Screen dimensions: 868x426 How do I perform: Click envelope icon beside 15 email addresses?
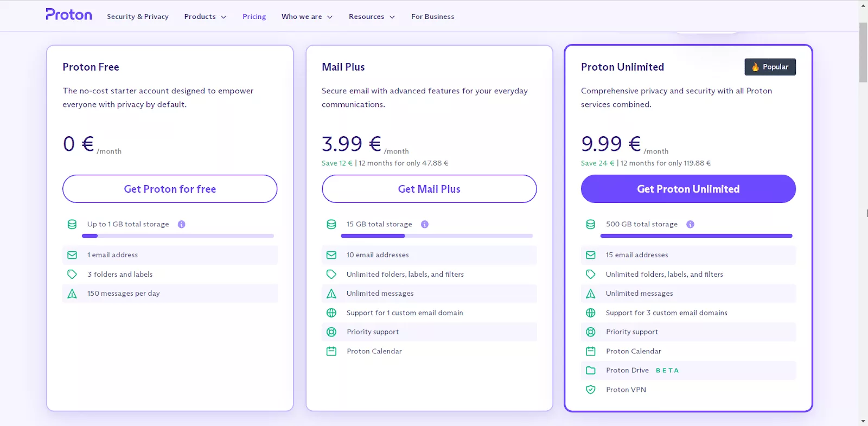tap(591, 255)
